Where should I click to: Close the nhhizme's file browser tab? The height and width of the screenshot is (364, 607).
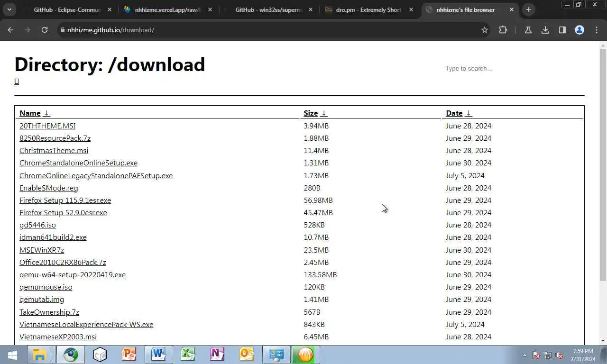click(x=512, y=9)
